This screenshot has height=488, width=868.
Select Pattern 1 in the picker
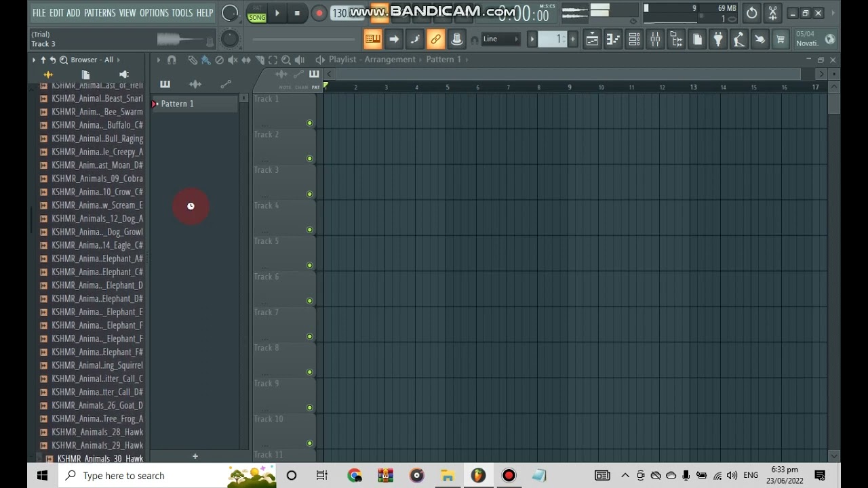point(194,104)
